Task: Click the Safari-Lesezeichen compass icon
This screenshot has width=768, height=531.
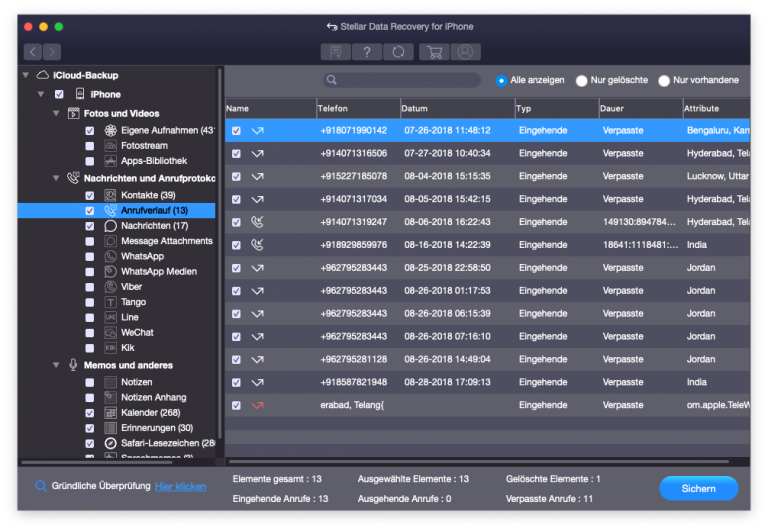Action: pyautogui.click(x=111, y=443)
